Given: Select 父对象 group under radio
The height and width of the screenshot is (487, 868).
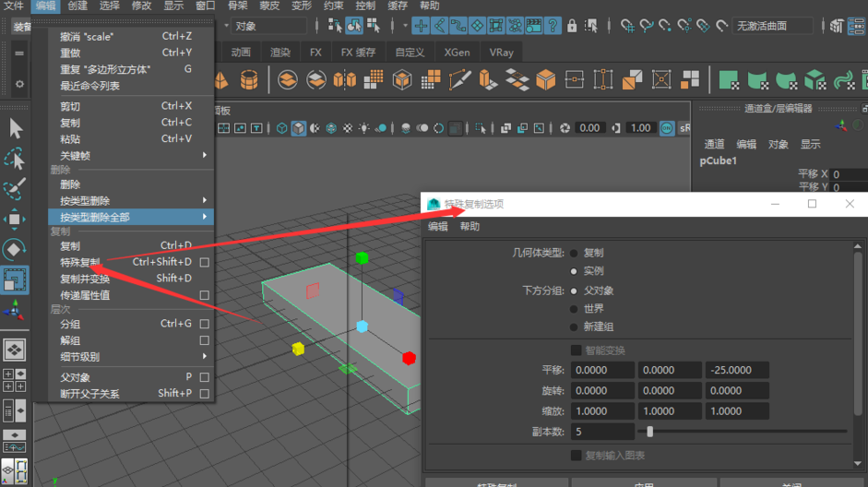Looking at the screenshot, I should pyautogui.click(x=574, y=291).
